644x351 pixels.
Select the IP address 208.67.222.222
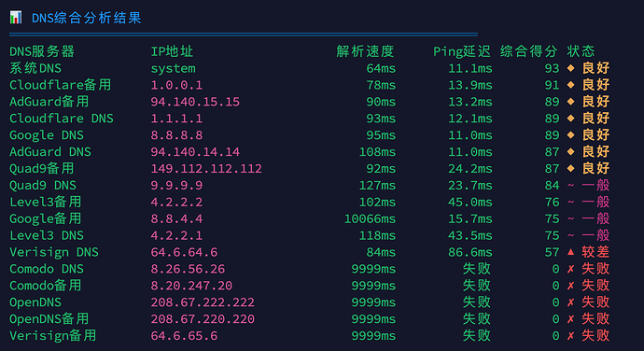click(203, 302)
